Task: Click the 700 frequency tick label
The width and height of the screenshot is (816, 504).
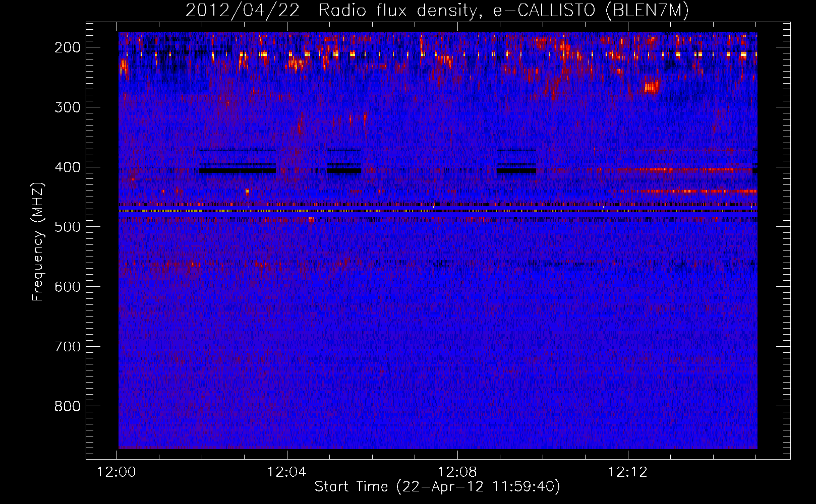Action: click(68, 347)
